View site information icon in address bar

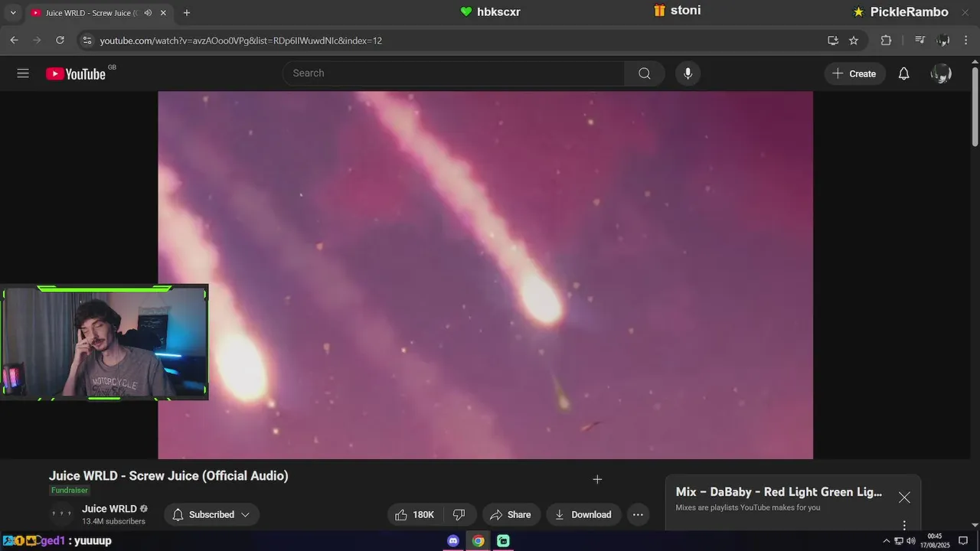(87, 41)
